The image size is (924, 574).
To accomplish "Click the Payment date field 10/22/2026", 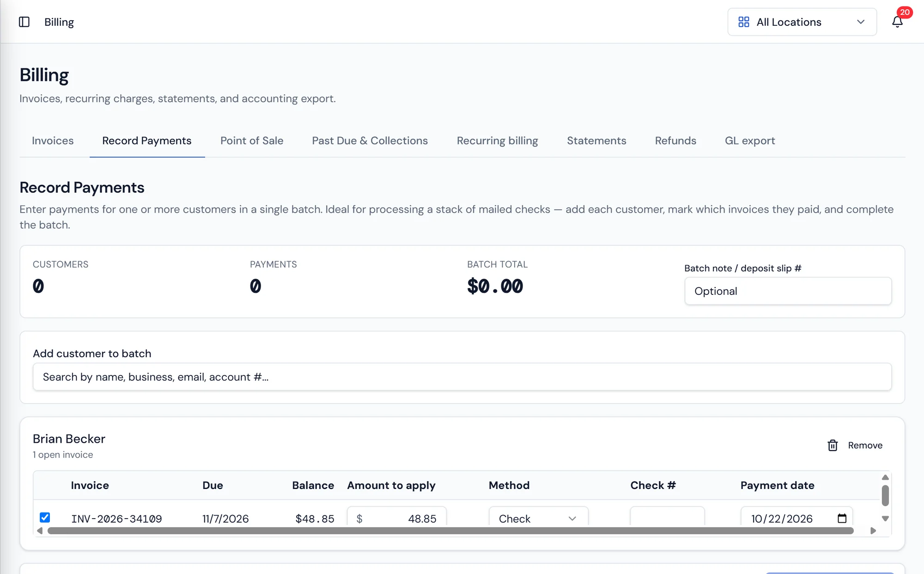I will click(x=796, y=517).
